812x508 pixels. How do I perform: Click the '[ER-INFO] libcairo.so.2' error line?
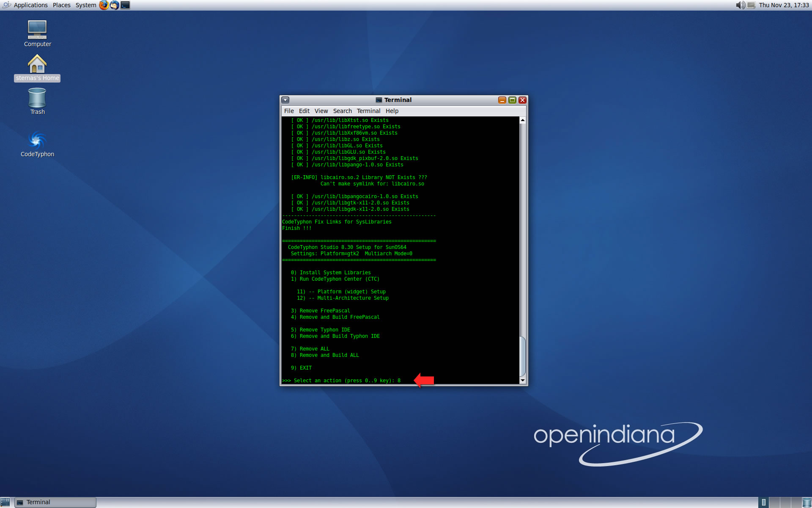point(359,177)
